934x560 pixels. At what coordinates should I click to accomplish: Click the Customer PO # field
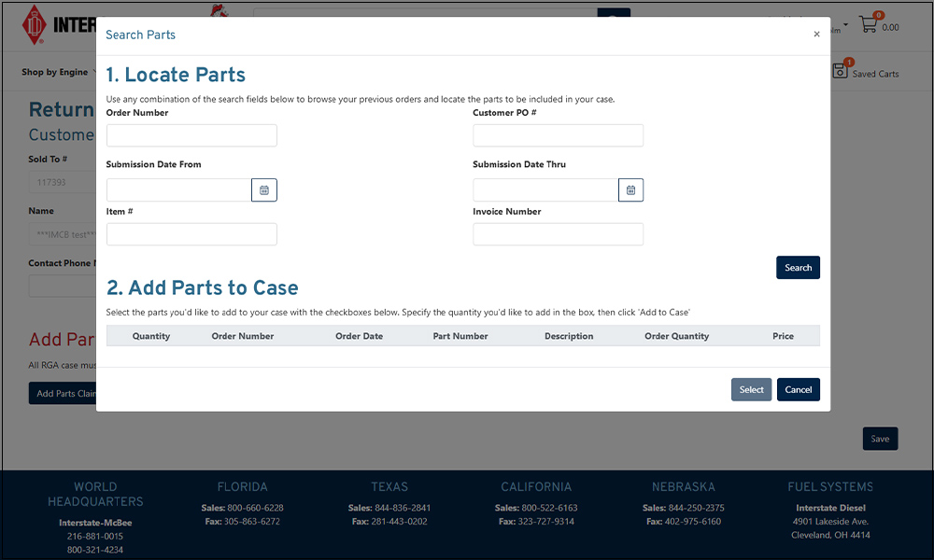pos(559,135)
